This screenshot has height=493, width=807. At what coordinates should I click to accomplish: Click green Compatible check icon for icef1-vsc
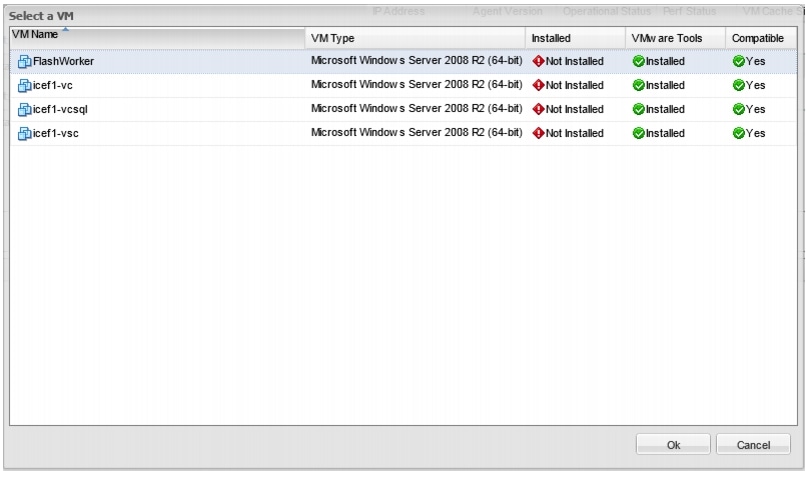[x=739, y=133]
